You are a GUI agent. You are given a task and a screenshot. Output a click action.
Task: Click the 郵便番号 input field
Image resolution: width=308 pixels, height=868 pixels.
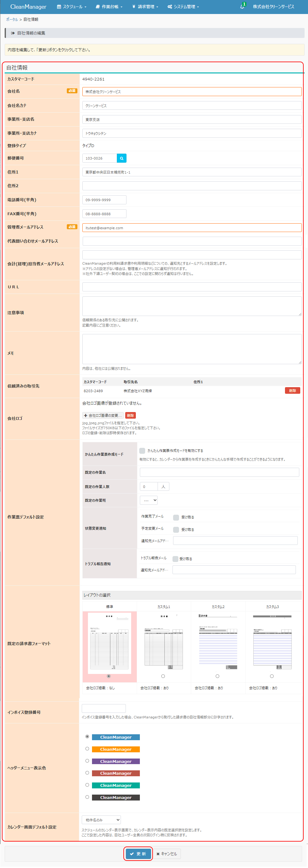(100, 158)
